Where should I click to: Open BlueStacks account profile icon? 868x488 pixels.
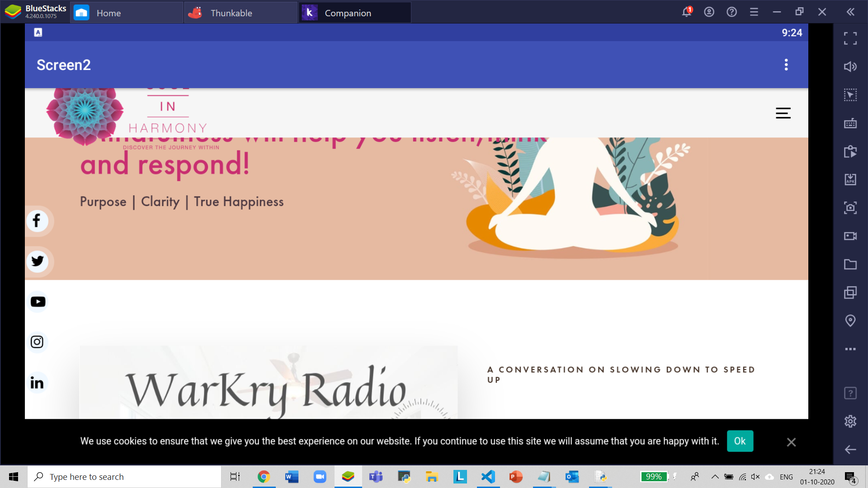pyautogui.click(x=709, y=12)
